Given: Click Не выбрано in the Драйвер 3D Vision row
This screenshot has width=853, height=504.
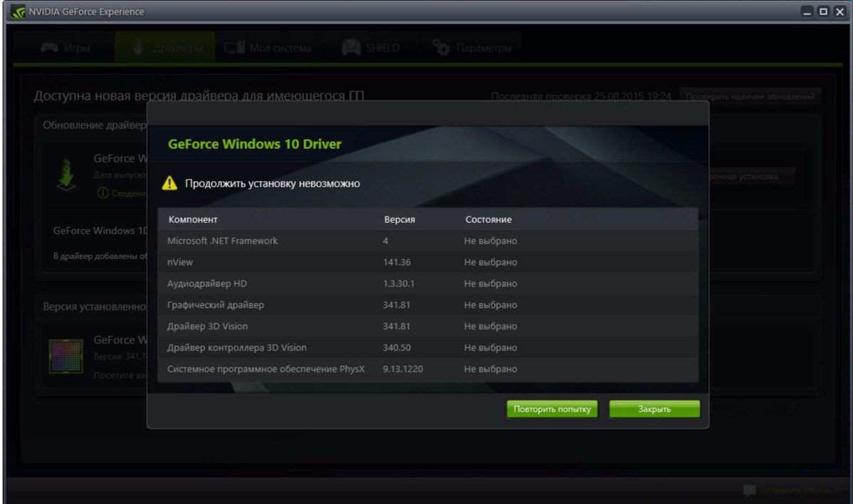Looking at the screenshot, I should (x=491, y=326).
